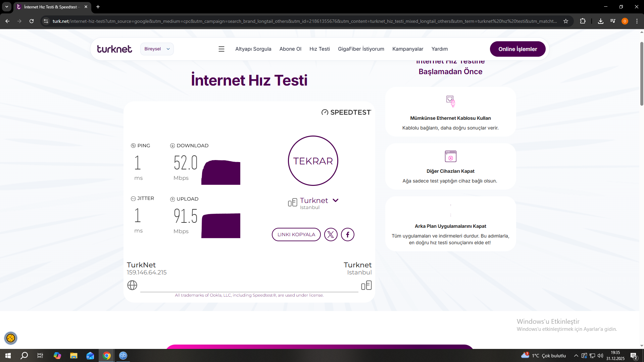Open Abone Ol menu item

pyautogui.click(x=290, y=49)
